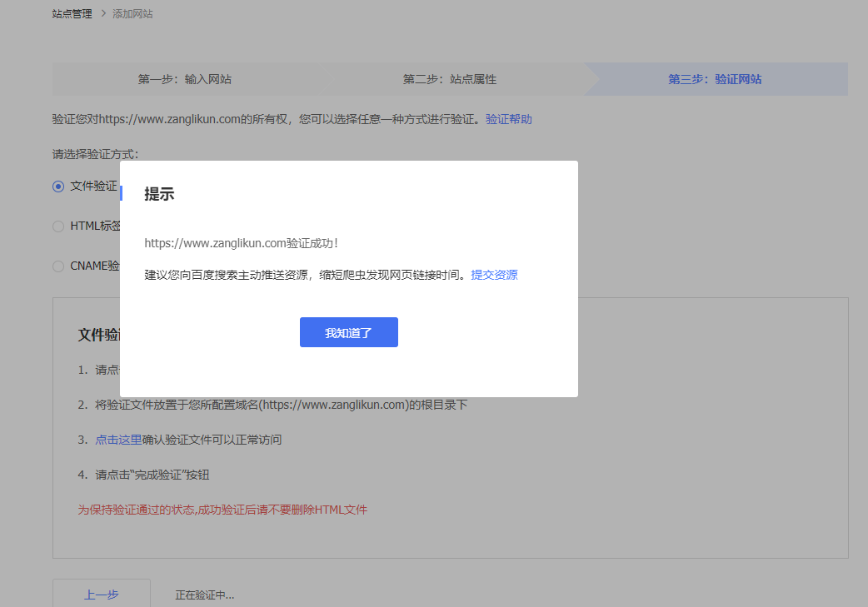Image resolution: width=868 pixels, height=607 pixels.
Task: Click the 点击这里 verification file link
Action: pos(118,440)
